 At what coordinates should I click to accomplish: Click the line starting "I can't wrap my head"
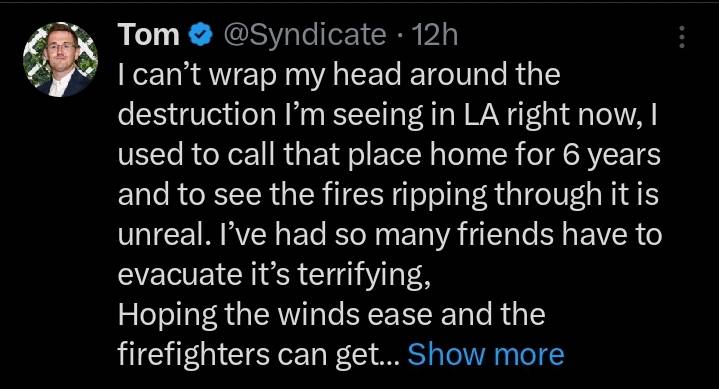click(339, 76)
